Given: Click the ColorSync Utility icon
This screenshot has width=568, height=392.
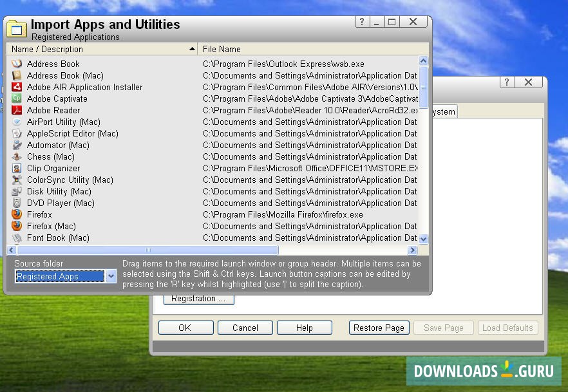Looking at the screenshot, I should tap(16, 180).
